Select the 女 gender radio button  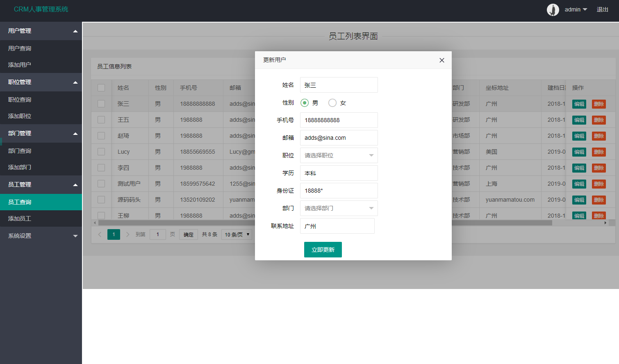tap(332, 102)
